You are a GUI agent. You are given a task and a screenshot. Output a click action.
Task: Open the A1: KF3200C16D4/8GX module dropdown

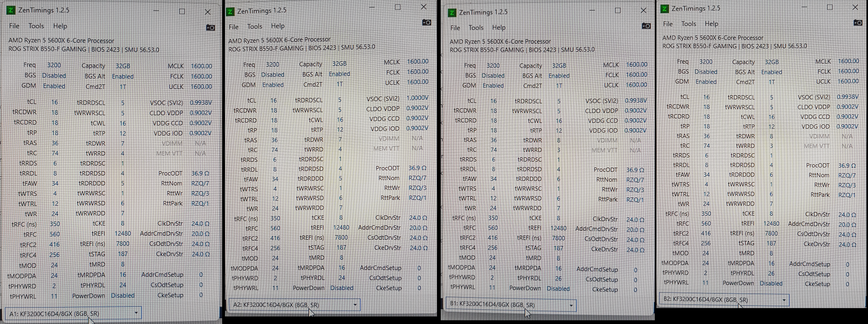coord(73,313)
